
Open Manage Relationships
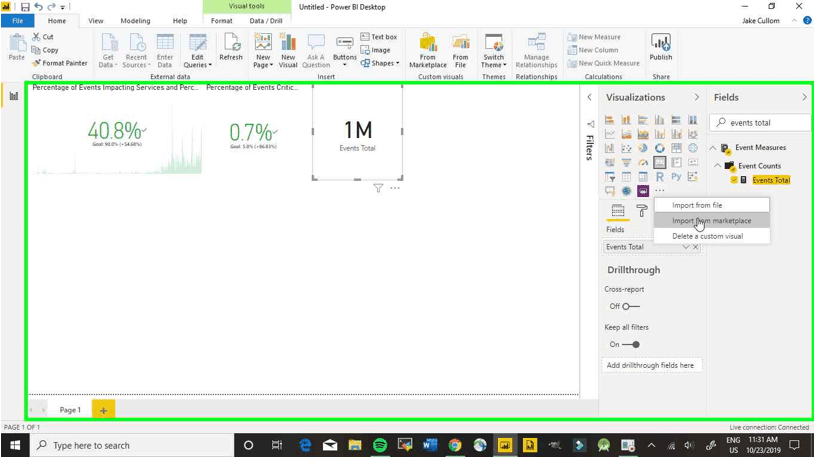coord(537,50)
